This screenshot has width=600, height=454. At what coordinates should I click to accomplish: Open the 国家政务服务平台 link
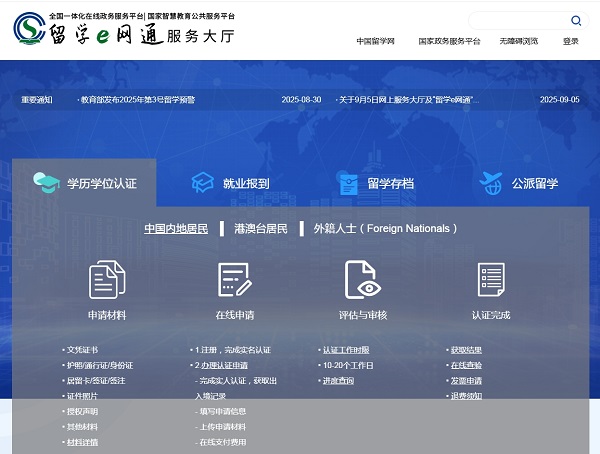(x=449, y=41)
